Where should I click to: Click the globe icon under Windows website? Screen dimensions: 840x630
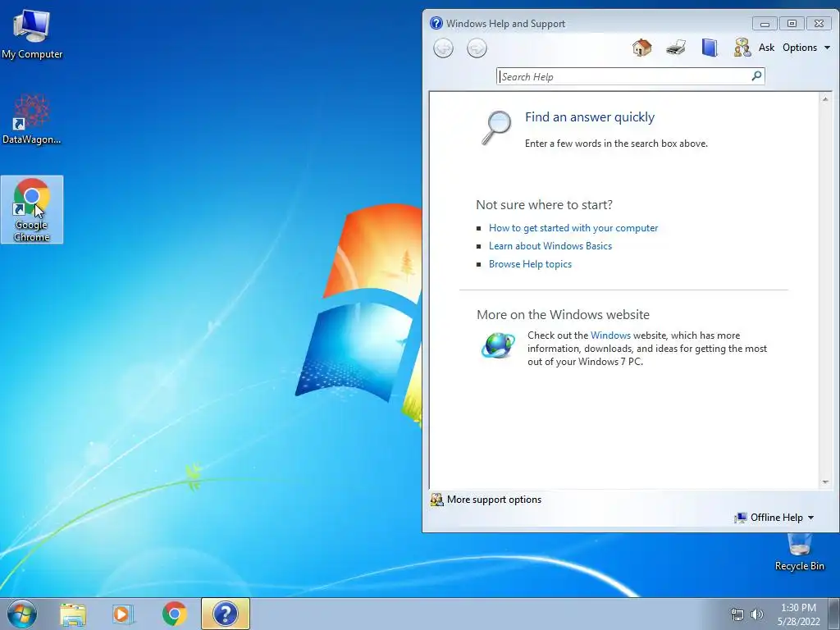point(498,345)
